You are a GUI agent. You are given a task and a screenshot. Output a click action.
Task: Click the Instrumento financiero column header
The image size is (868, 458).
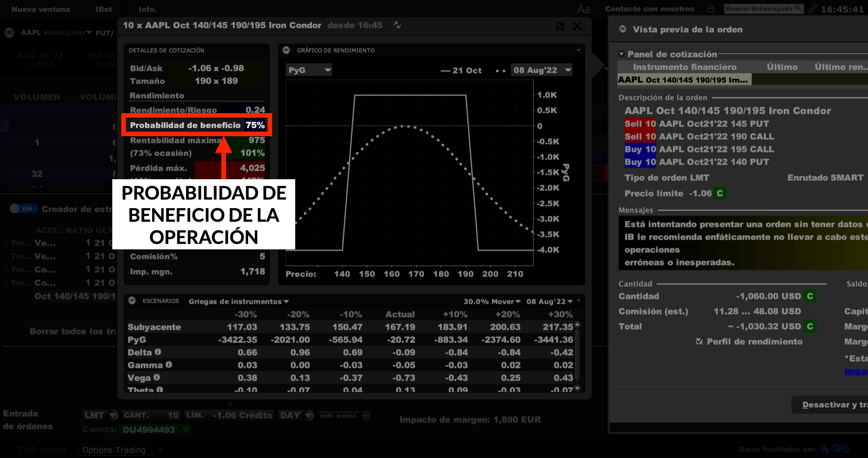(684, 67)
